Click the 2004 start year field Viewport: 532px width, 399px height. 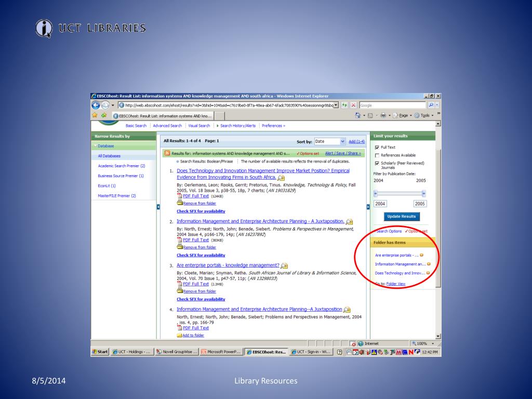pos(380,204)
